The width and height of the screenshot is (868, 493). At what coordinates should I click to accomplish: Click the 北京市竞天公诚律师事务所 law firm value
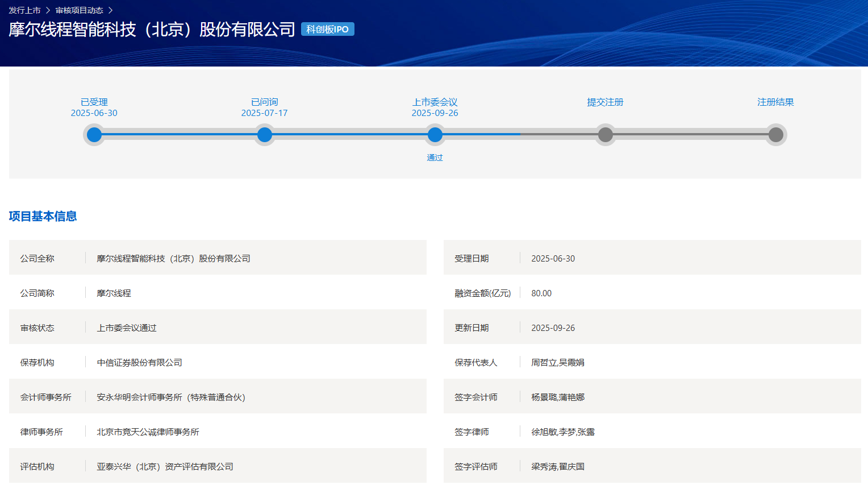coord(148,432)
